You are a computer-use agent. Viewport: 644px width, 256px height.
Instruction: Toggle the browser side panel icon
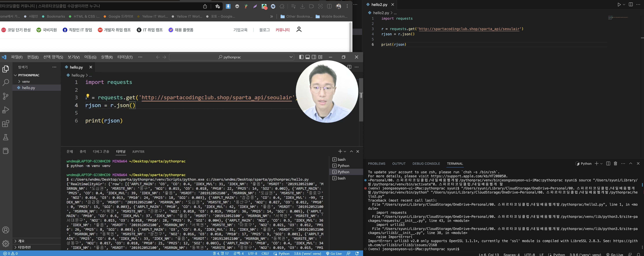[x=329, y=6]
